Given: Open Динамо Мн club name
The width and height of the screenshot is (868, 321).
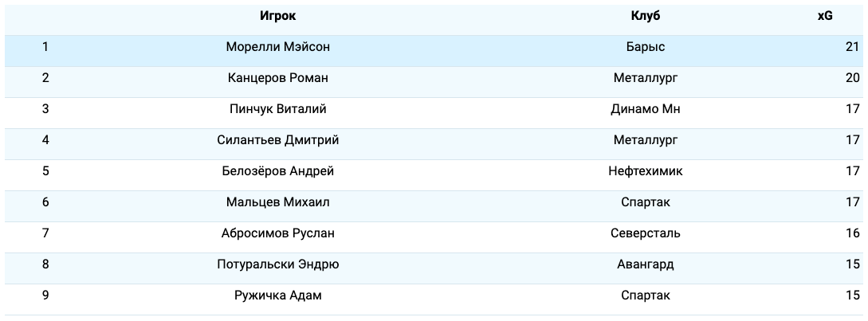Looking at the screenshot, I should tap(646, 109).
